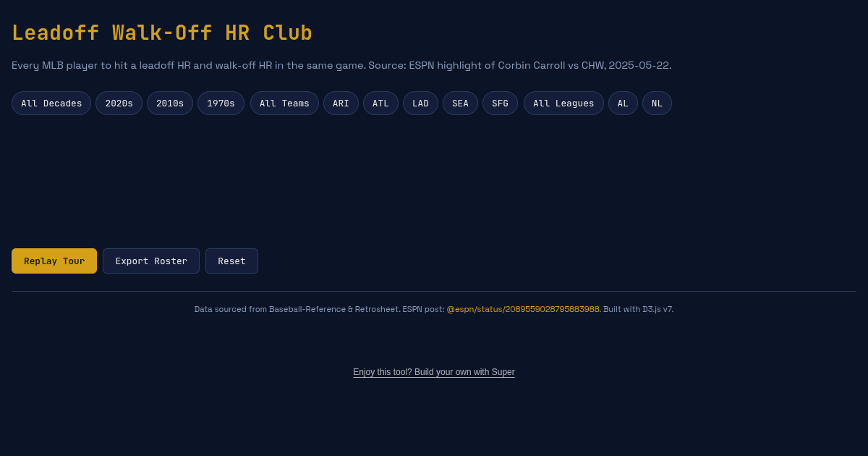
Task: Filter roster to SFG team
Action: (500, 104)
